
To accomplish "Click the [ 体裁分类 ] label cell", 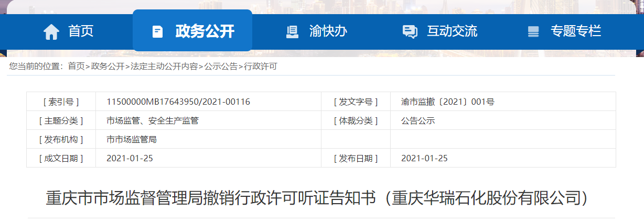I will click(356, 120).
